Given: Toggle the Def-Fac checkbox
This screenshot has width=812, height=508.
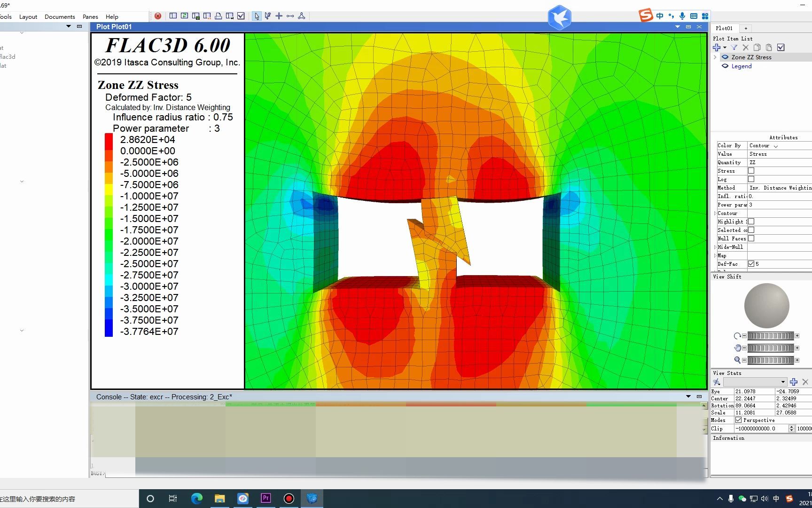Looking at the screenshot, I should coord(751,264).
